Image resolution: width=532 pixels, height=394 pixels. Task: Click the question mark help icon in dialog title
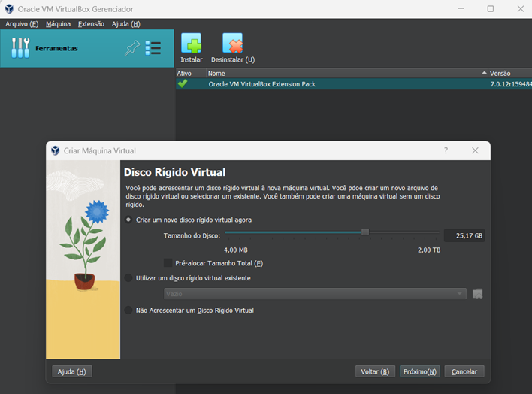point(446,150)
